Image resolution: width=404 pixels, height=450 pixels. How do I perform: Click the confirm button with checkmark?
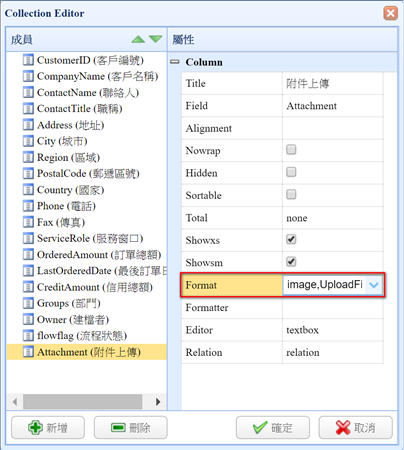point(273,427)
